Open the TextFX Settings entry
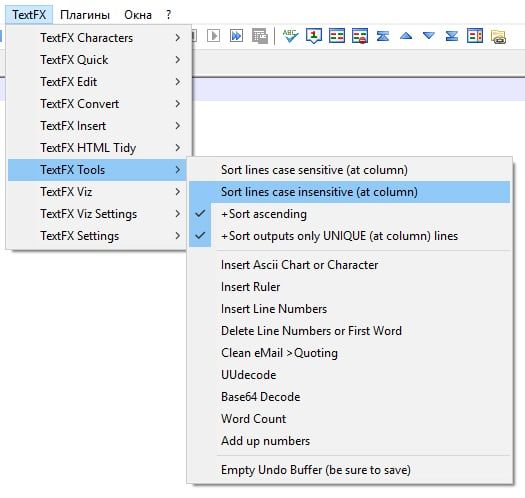 [x=97, y=236]
